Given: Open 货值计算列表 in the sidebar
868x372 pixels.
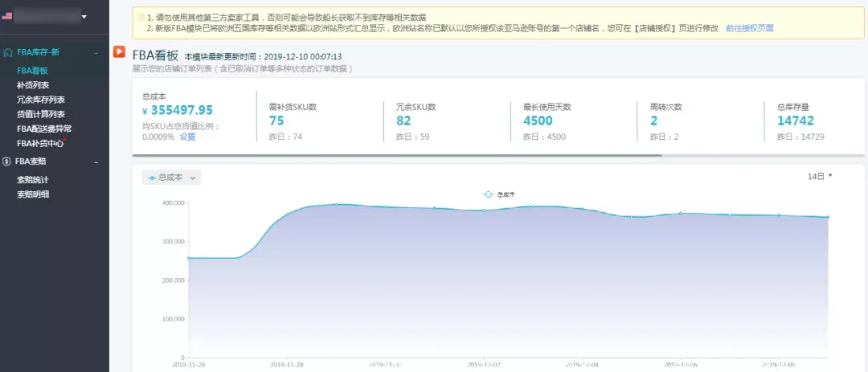Looking at the screenshot, I should tap(41, 114).
